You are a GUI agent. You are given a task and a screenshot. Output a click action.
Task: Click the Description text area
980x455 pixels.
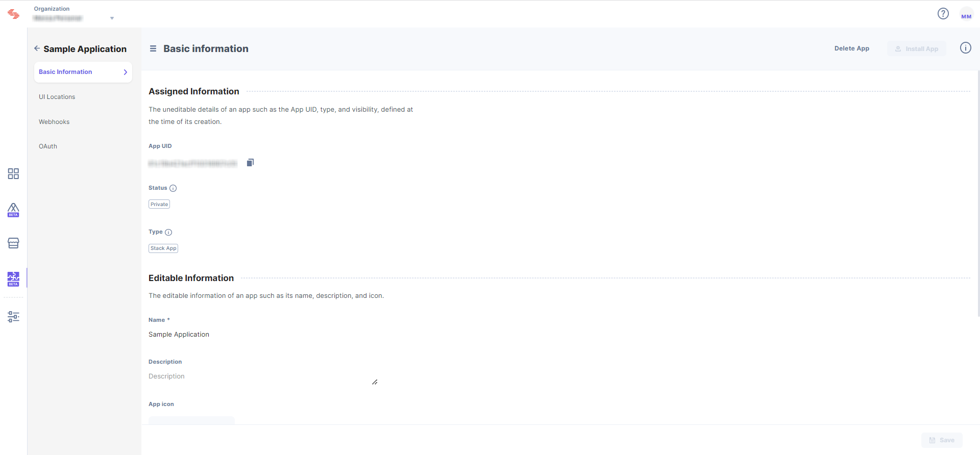pyautogui.click(x=263, y=376)
